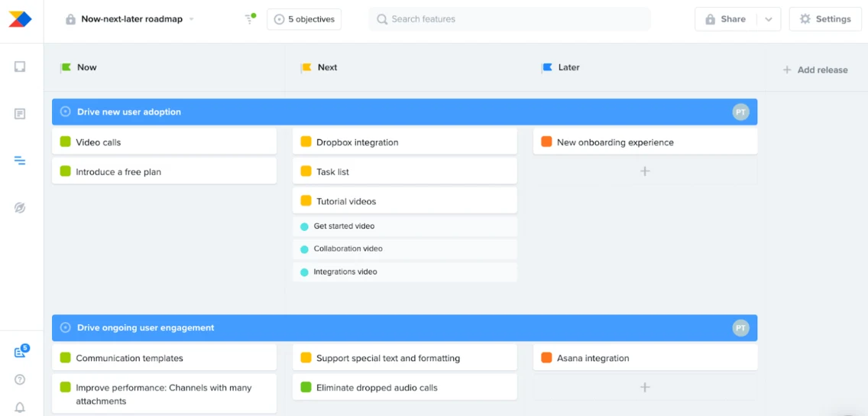Image resolution: width=868 pixels, height=416 pixels.
Task: Open the Roadmap sidebar icon
Action: click(x=20, y=161)
